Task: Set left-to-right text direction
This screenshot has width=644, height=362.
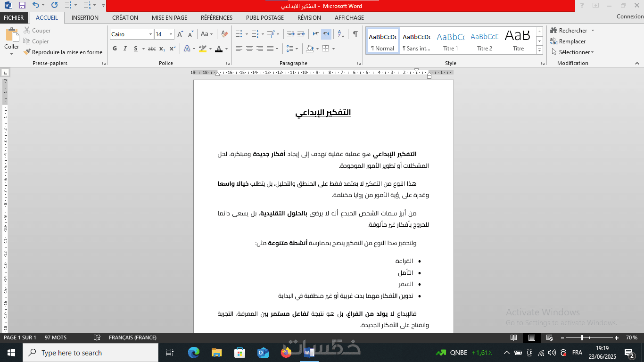Action: 315,34
